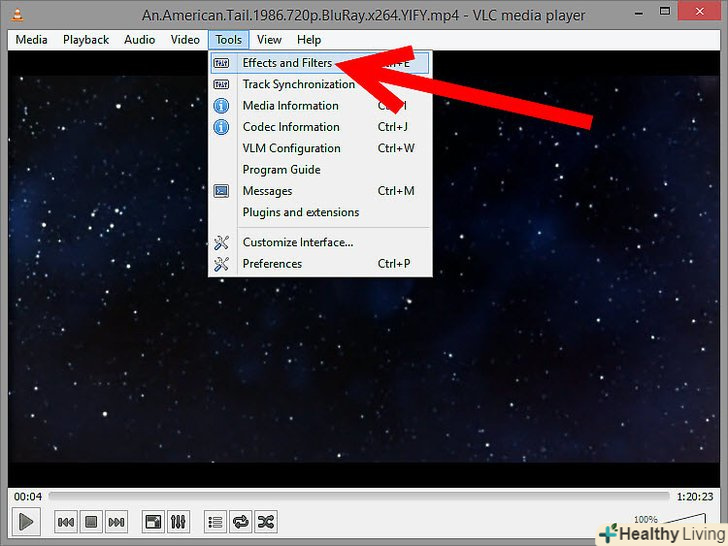
Task: Open Program Guide
Action: [319, 169]
